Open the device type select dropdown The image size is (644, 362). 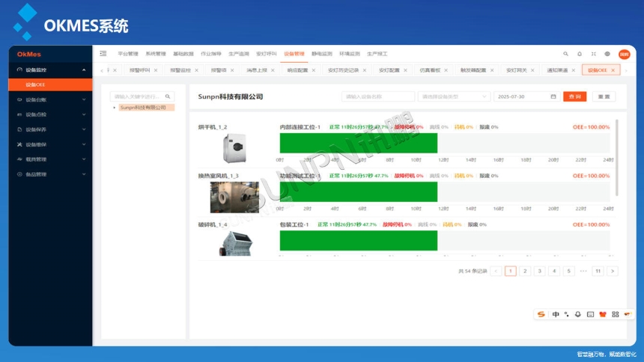[454, 96]
